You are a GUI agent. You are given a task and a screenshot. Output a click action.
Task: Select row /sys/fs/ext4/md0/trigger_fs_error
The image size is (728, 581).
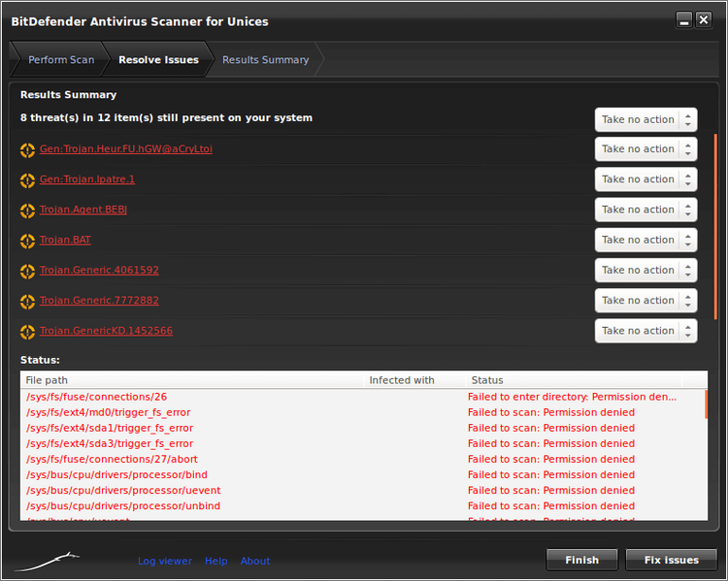point(362,412)
